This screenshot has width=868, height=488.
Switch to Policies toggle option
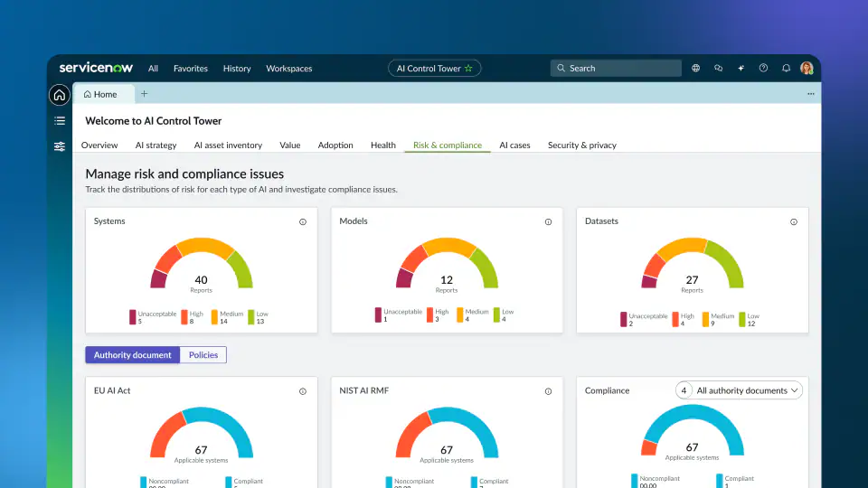pos(203,355)
